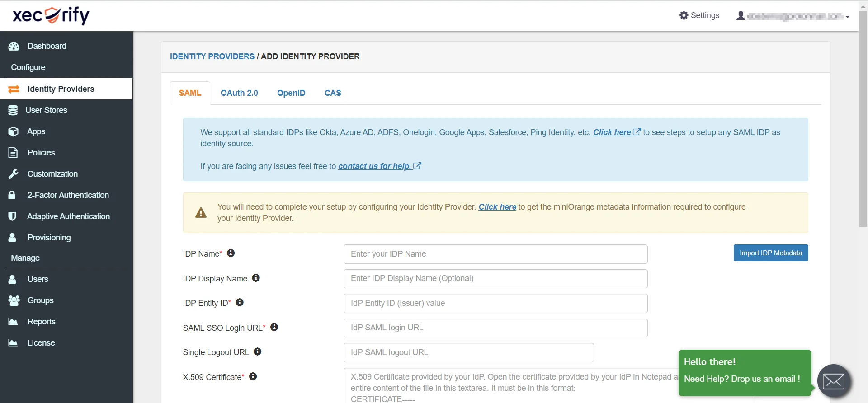
Task: Open the contact us for help link
Action: click(374, 166)
